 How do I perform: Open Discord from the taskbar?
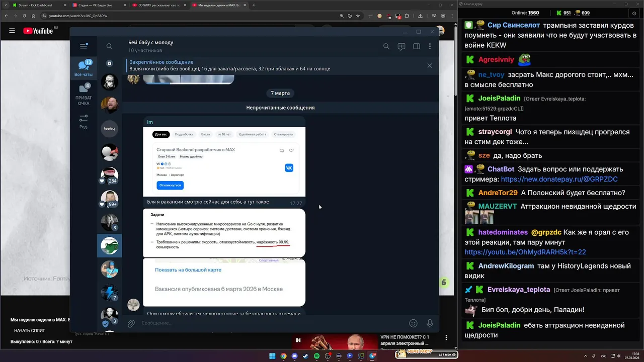coord(294,356)
